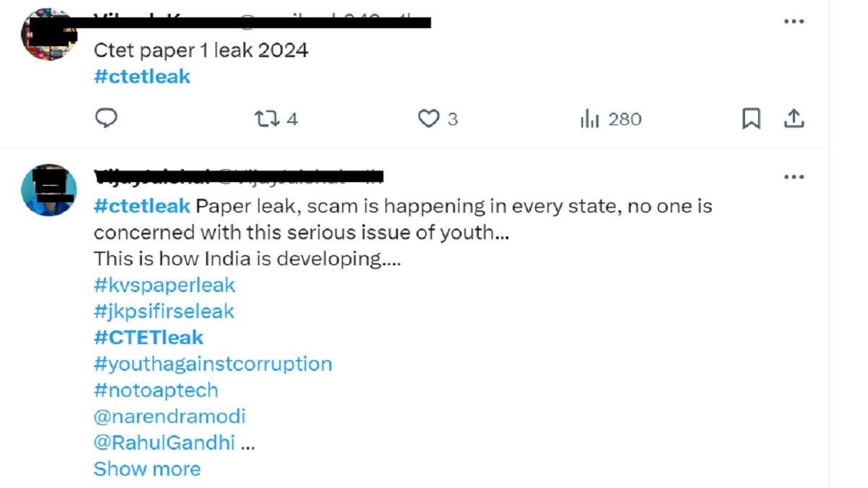Visit the @RahulGandhi mention
Viewport: 868px width, 488px height.
coord(164,442)
